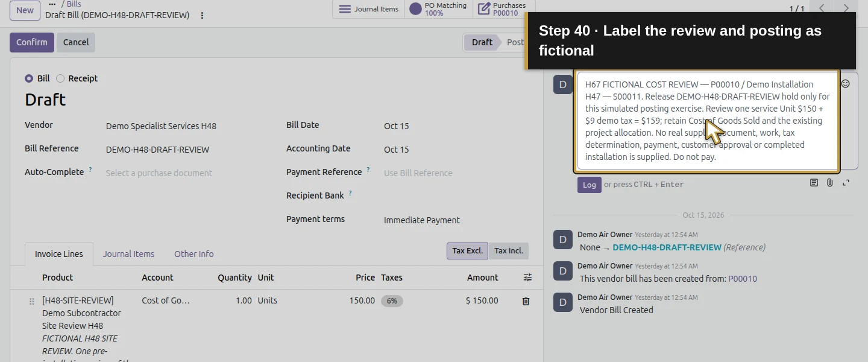Screen dimensions: 868x362
Task: Open canned responses icon in composer
Action: [x=814, y=182]
